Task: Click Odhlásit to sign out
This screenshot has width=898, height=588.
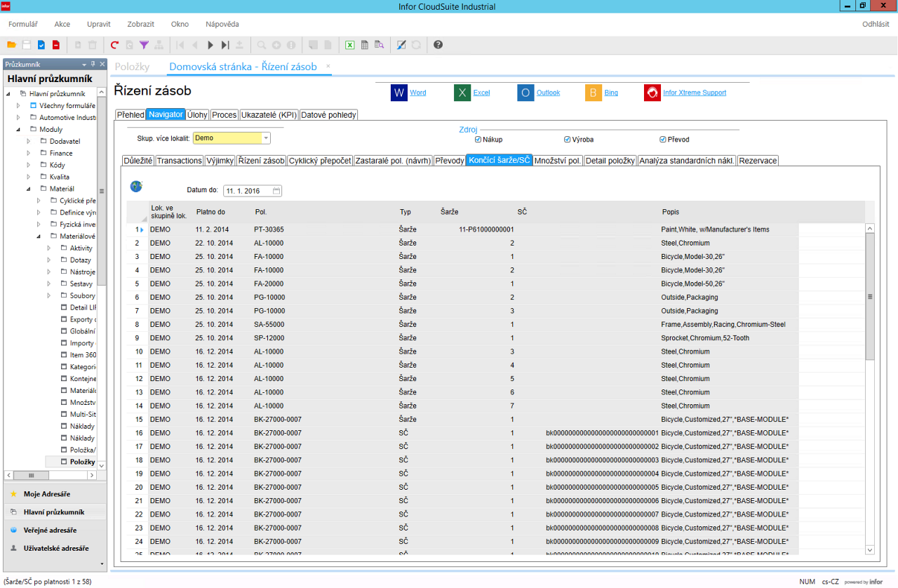Action: (x=876, y=24)
